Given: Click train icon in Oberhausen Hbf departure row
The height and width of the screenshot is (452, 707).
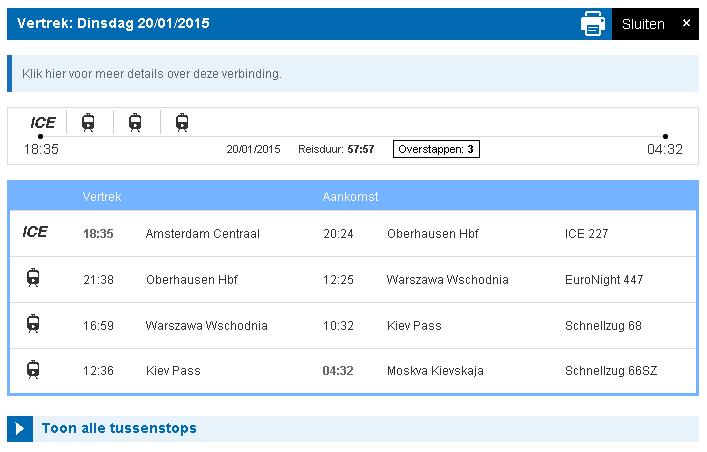Looking at the screenshot, I should 33,278.
